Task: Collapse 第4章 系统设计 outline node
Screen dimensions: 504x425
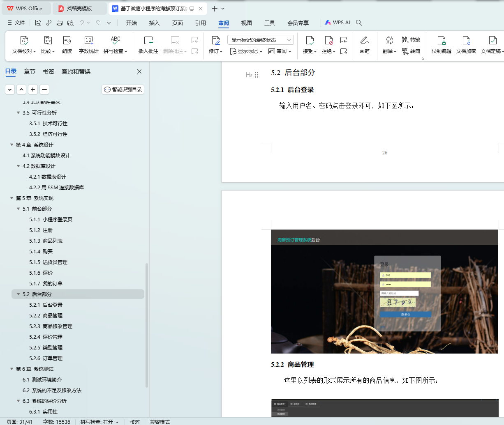Action: [12, 145]
